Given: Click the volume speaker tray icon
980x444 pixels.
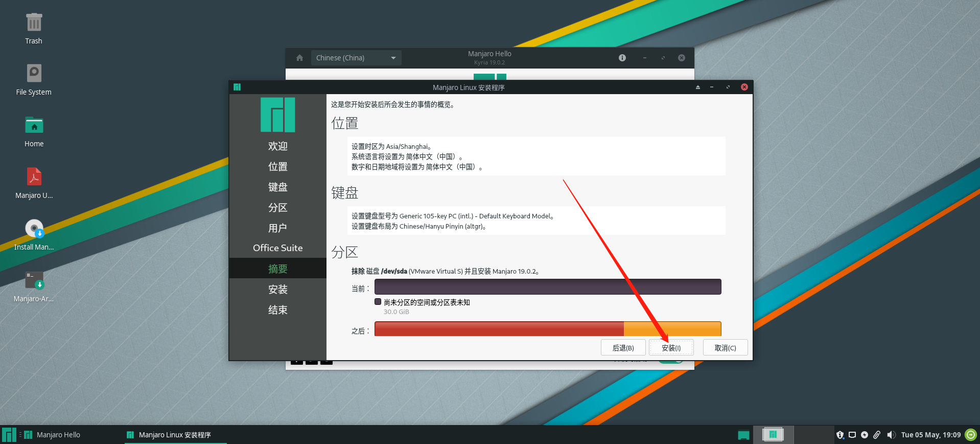Looking at the screenshot, I should [891, 435].
